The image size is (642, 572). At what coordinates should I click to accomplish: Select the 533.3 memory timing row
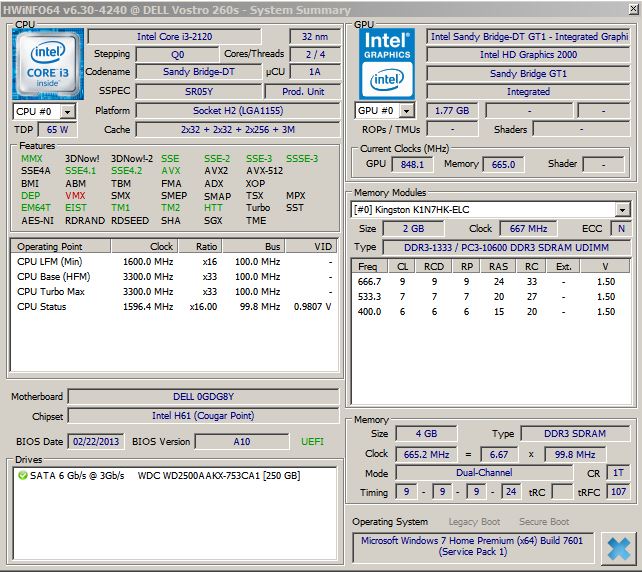(491, 297)
